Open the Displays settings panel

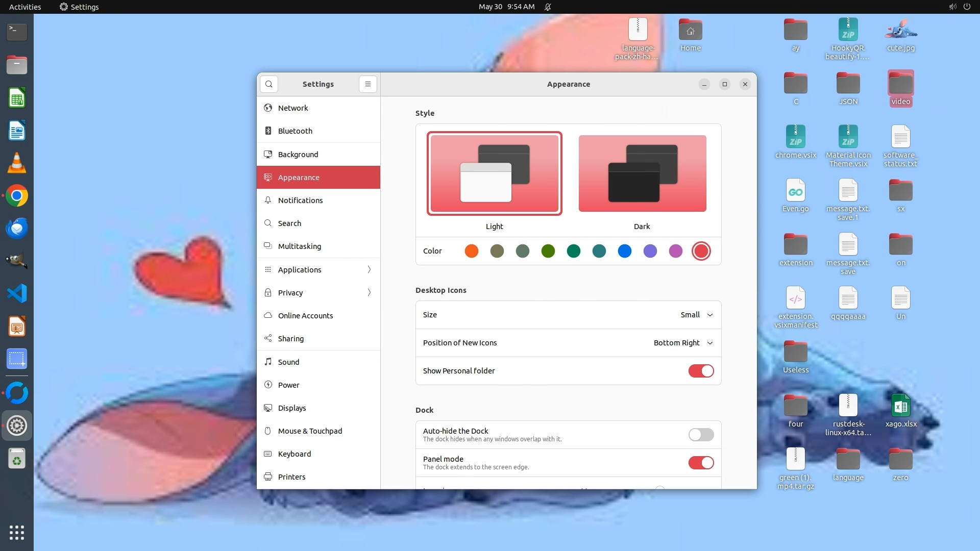coord(292,408)
